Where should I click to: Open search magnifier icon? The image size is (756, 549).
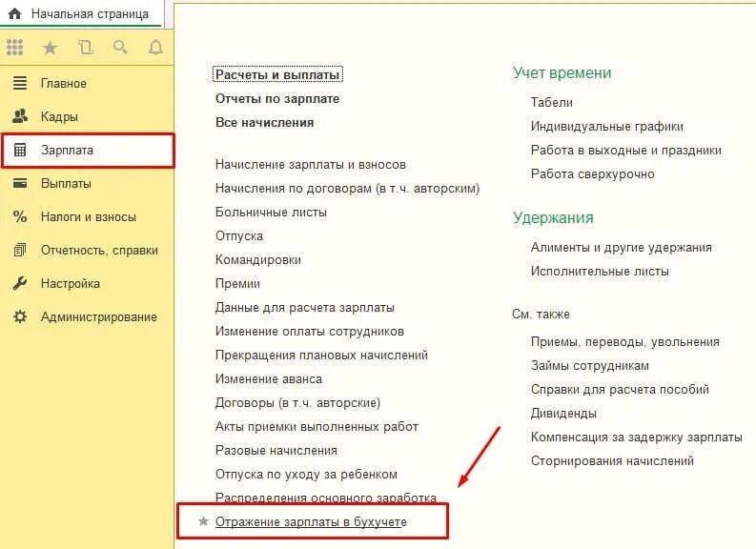pos(120,48)
